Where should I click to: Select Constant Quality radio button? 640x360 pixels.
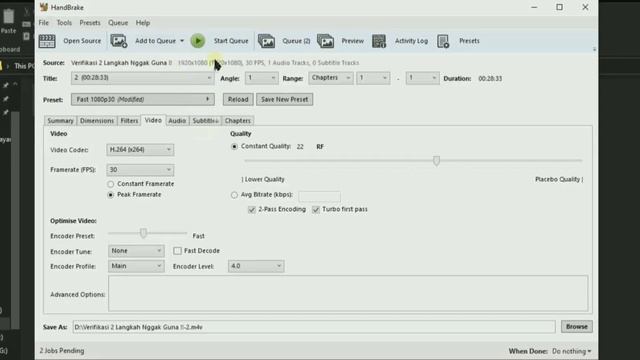234,147
